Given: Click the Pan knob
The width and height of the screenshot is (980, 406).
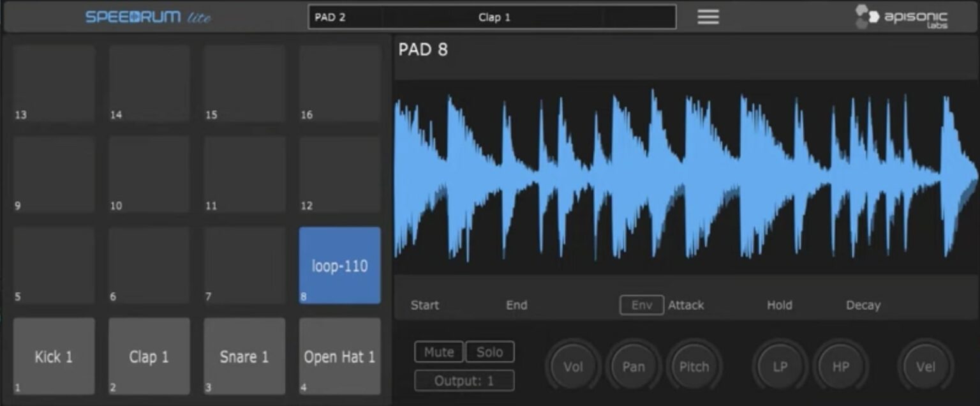Looking at the screenshot, I should [x=634, y=366].
